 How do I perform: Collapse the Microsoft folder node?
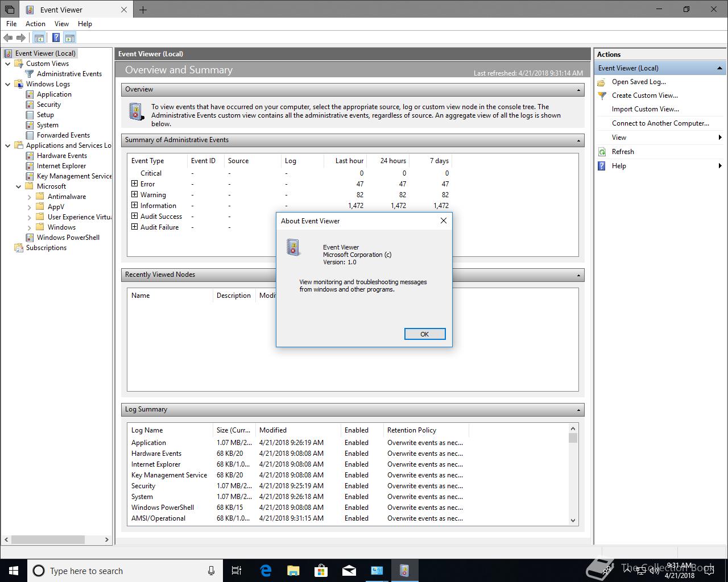click(19, 186)
